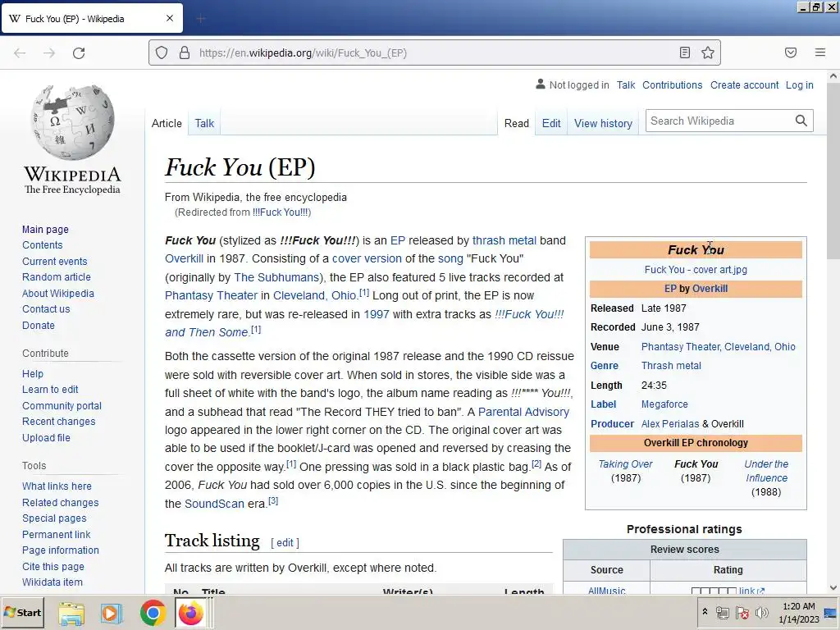Launch media player from taskbar
The height and width of the screenshot is (630, 840).
[x=112, y=613]
